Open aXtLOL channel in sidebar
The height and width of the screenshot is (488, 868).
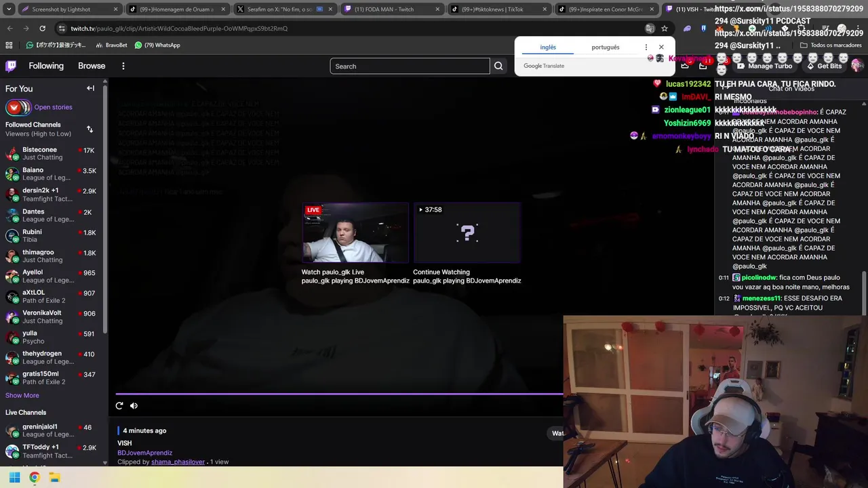point(52,296)
